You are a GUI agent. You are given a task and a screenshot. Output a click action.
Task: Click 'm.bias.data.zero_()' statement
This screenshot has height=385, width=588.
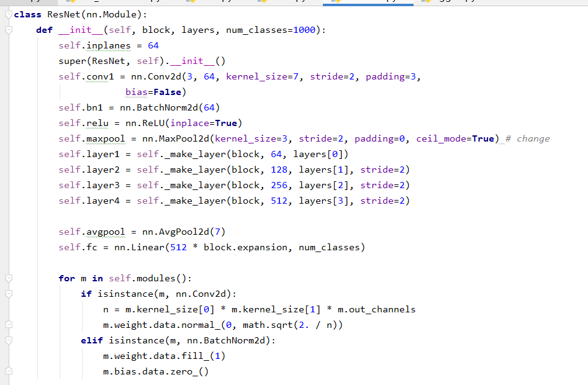coord(156,371)
